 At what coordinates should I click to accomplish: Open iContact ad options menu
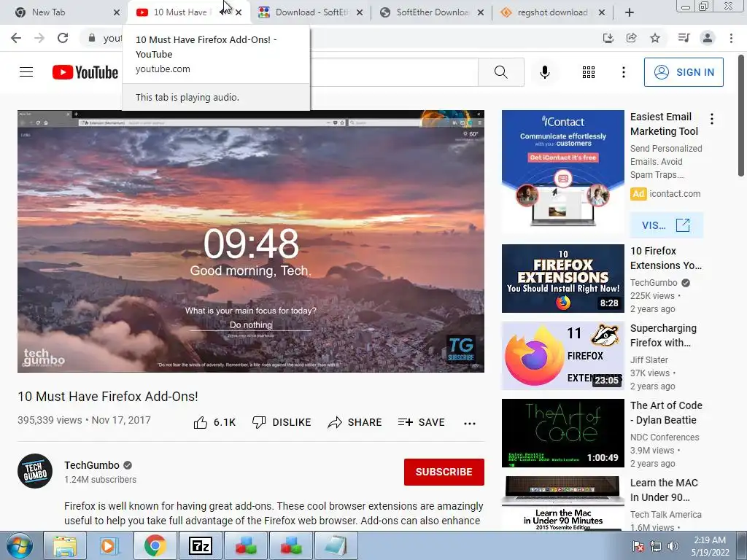pyautogui.click(x=712, y=119)
